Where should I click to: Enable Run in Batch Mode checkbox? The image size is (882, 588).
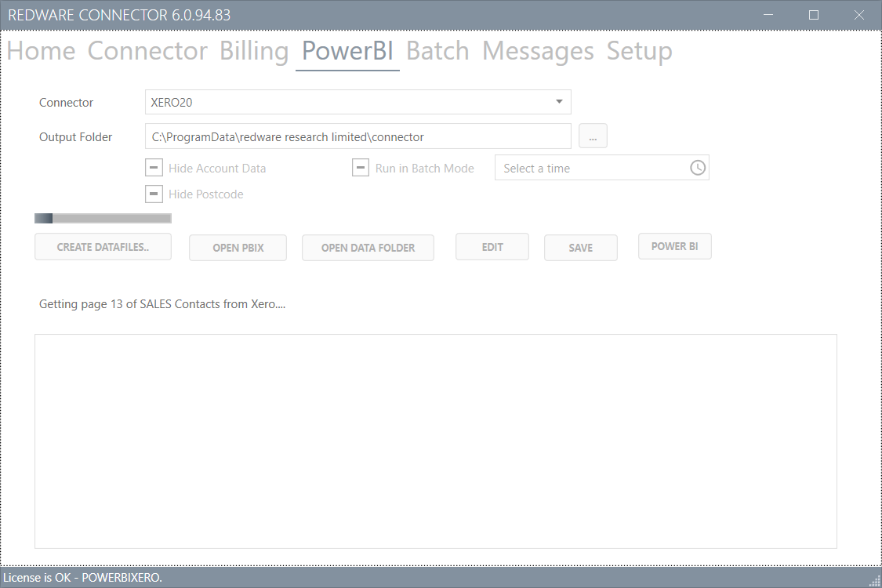[x=361, y=168]
